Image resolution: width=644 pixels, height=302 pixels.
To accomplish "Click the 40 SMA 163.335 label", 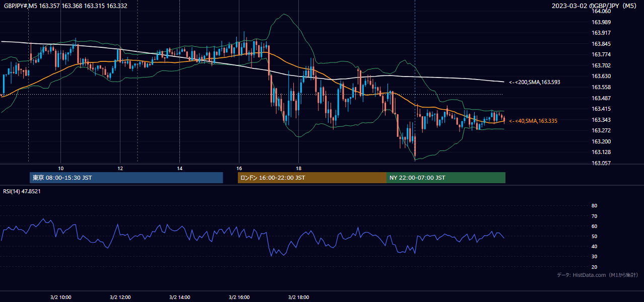I will tap(533, 121).
